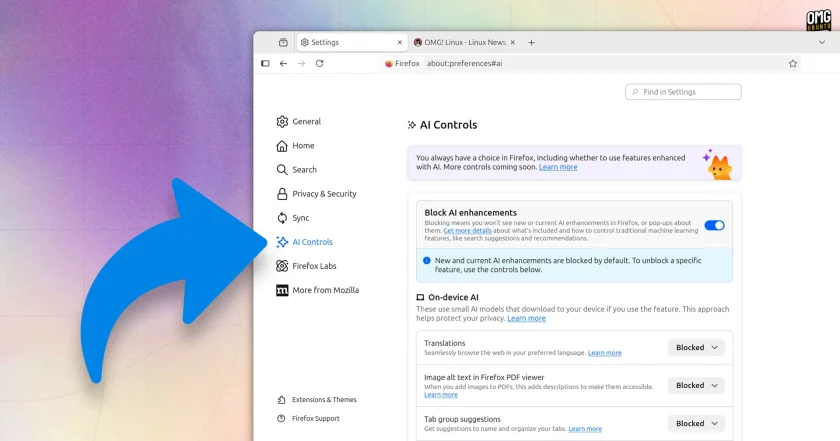Viewport: 840px width, 441px height.
Task: Open the Translations Blocked dropdown
Action: click(696, 348)
